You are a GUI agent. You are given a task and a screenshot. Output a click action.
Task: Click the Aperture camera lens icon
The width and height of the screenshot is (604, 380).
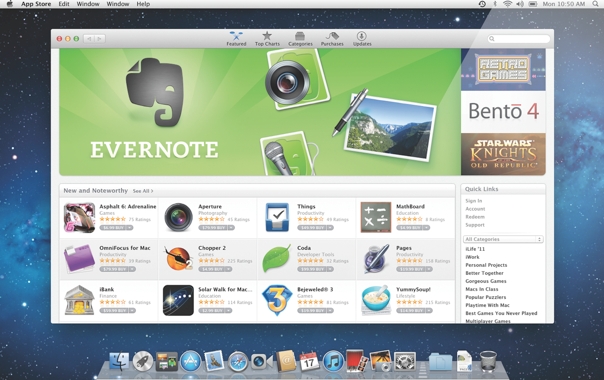point(178,217)
